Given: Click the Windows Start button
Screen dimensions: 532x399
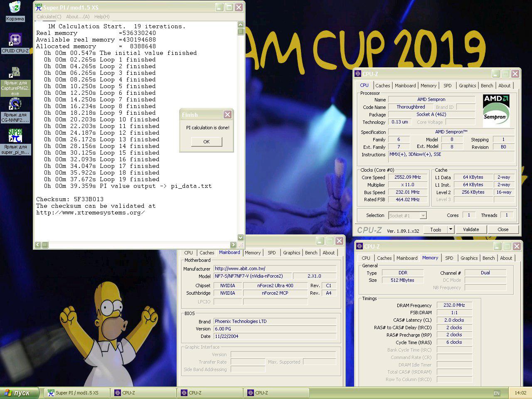Looking at the screenshot, I should click(20, 393).
